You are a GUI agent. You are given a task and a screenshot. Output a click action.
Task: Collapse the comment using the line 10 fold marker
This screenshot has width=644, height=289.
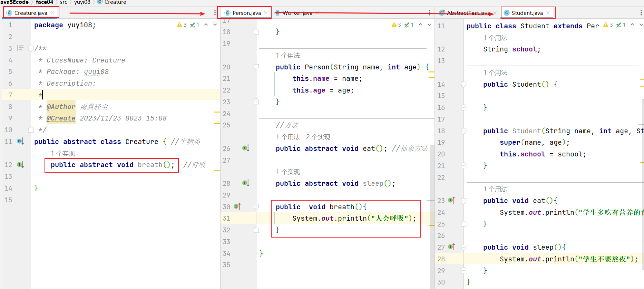[x=31, y=130]
